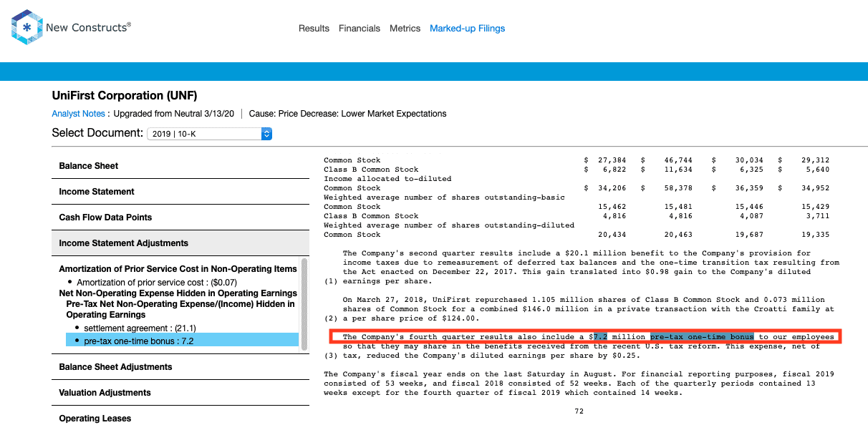
Task: Click the highlighted 'pre-tax one-time bonus' phrase in filing
Action: click(702, 337)
